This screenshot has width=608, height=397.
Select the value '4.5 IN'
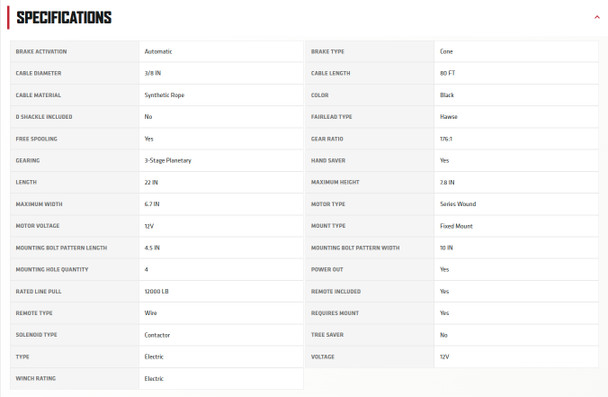tap(152, 248)
